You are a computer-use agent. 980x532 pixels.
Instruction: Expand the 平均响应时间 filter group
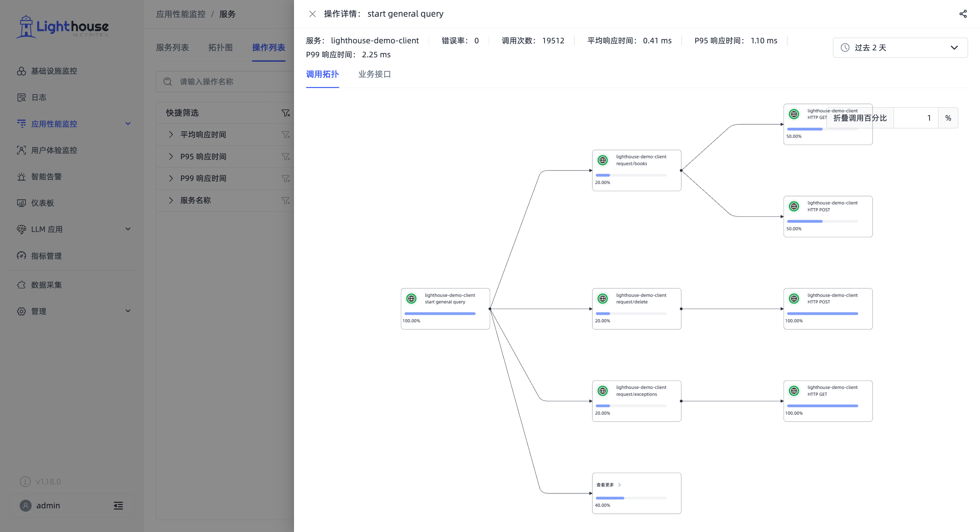[x=171, y=134]
